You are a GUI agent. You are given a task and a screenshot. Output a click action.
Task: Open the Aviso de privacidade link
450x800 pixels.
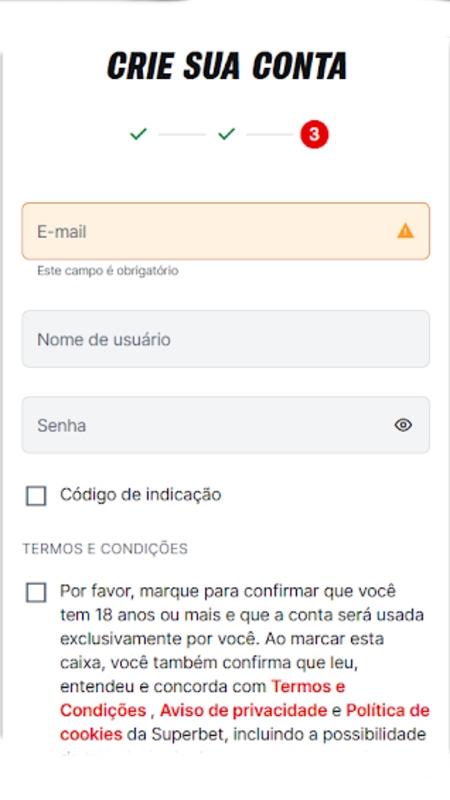(x=243, y=710)
